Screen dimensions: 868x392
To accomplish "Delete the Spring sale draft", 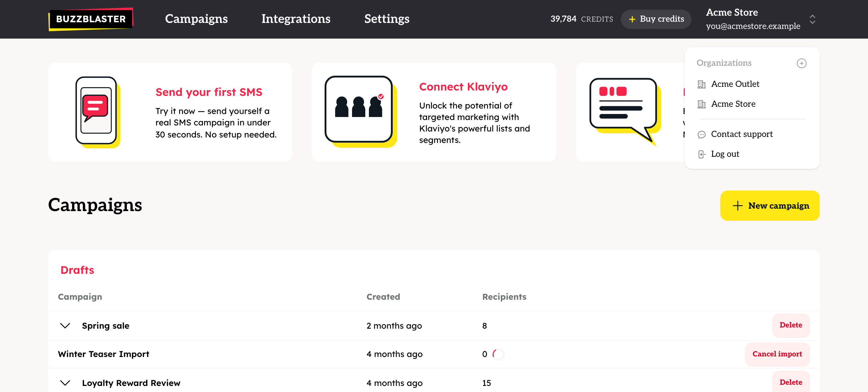I will click(x=791, y=325).
